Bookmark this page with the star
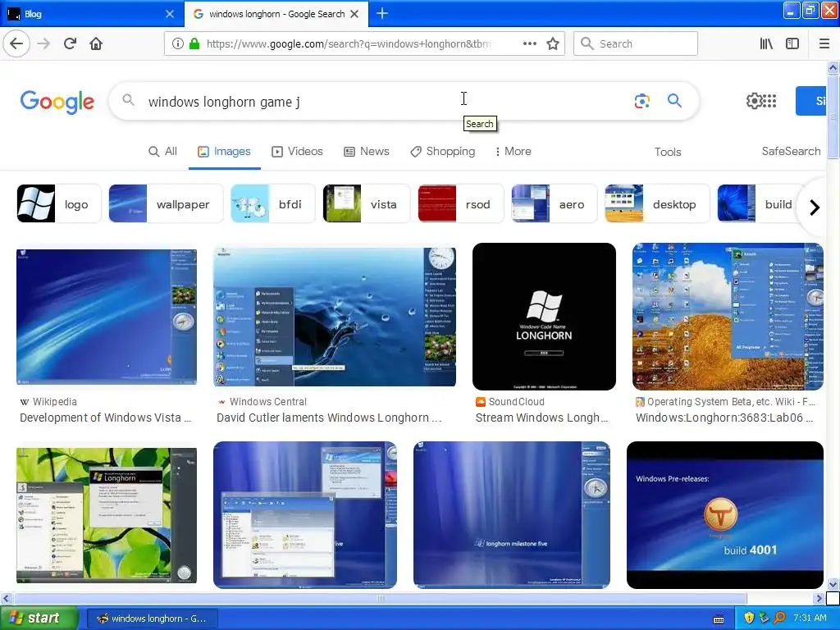The image size is (840, 630). pos(553,44)
